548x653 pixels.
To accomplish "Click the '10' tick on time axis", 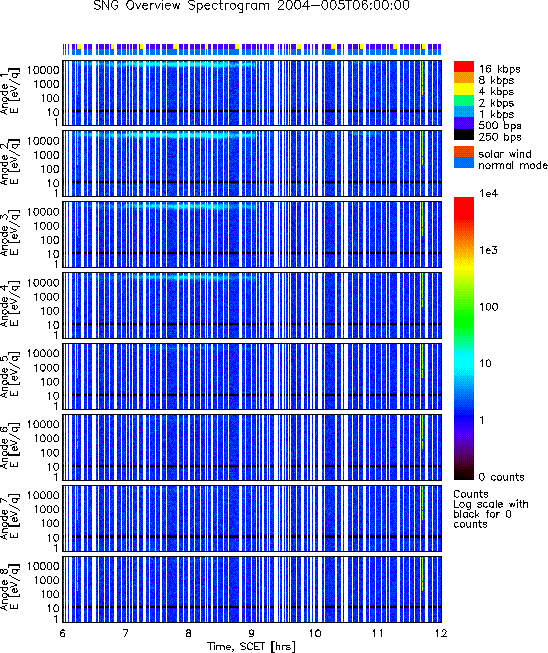I will click(315, 633).
